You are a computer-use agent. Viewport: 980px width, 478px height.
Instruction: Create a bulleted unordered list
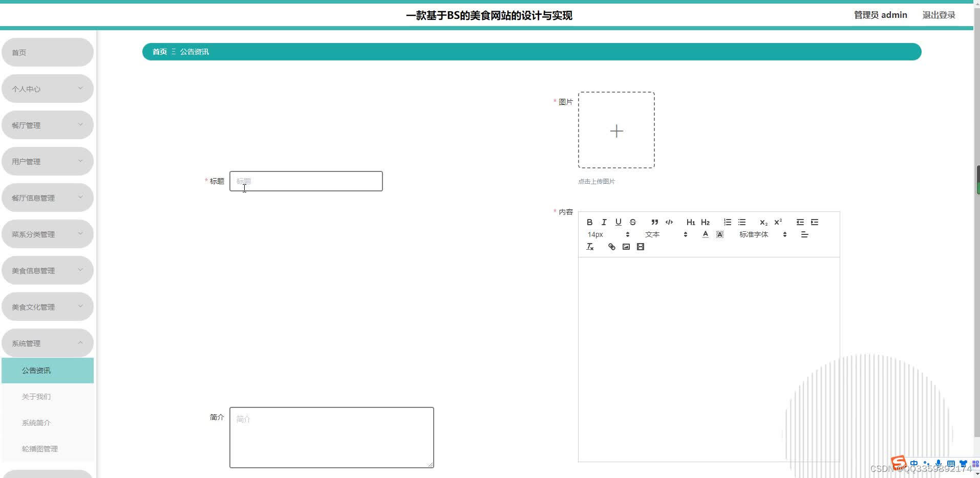(x=741, y=222)
